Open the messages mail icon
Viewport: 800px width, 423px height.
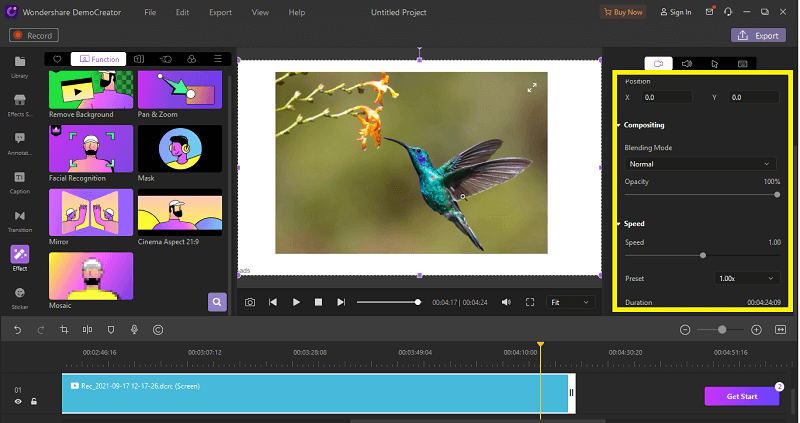tap(710, 12)
